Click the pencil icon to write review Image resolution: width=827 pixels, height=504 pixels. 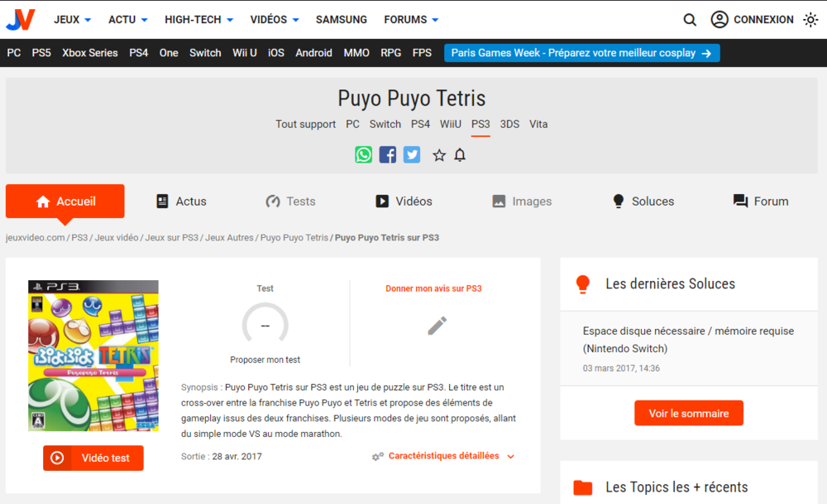pos(437,326)
